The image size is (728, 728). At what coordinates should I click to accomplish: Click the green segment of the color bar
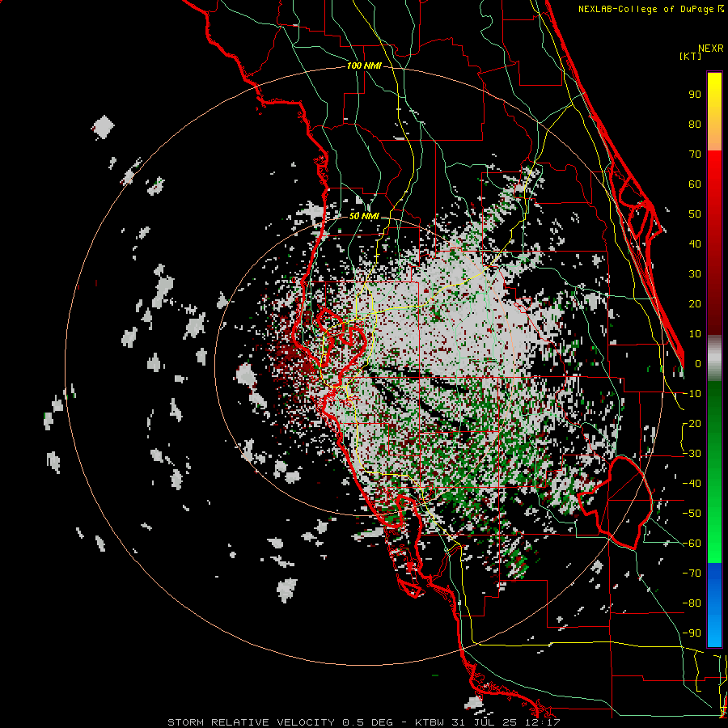714,472
